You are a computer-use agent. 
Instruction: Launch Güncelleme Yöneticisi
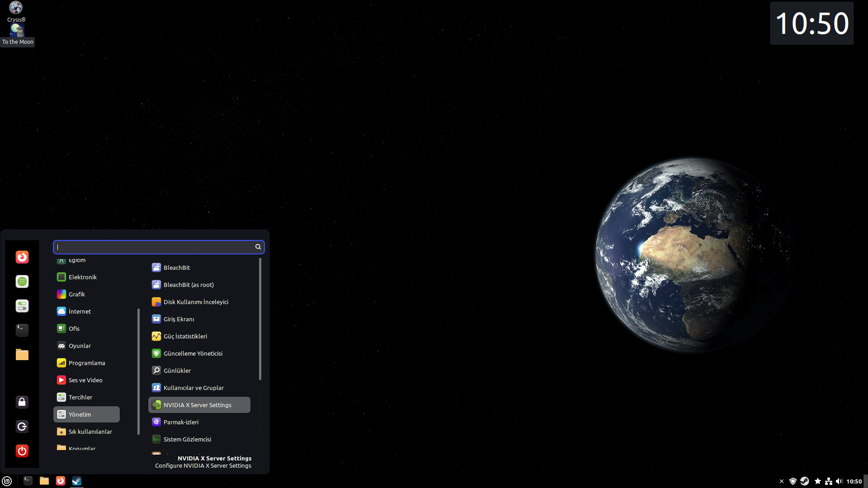pyautogui.click(x=193, y=353)
